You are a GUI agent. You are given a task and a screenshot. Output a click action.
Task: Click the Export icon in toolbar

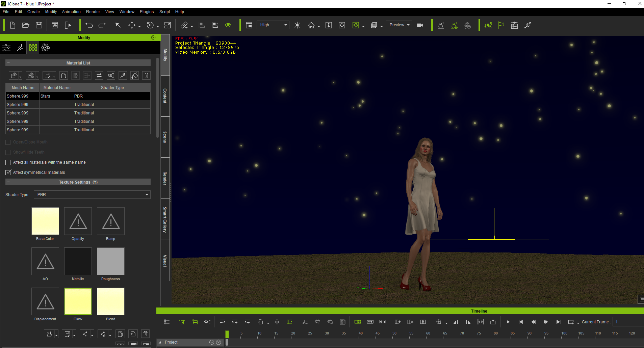point(68,25)
